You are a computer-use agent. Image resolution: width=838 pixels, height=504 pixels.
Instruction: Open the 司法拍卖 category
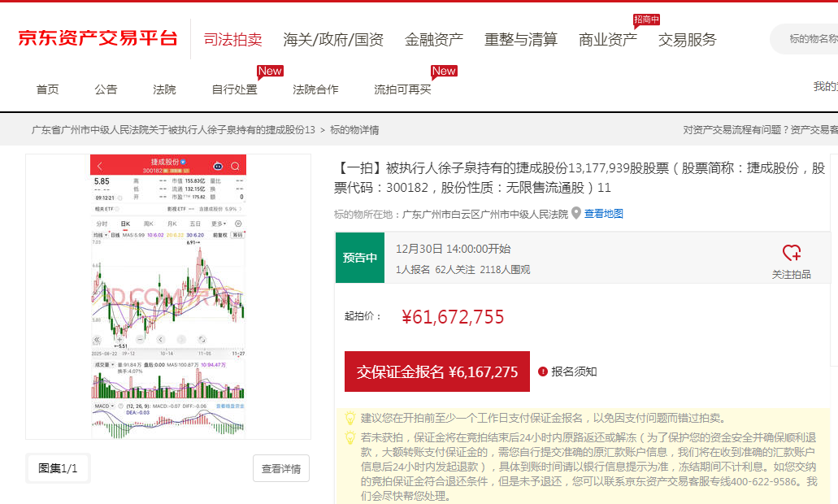pos(232,40)
